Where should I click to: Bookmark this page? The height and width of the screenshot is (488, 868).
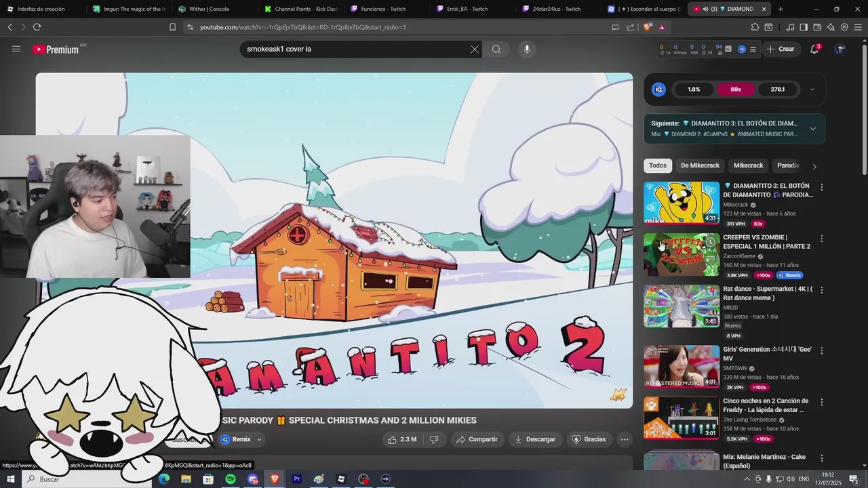(x=172, y=27)
